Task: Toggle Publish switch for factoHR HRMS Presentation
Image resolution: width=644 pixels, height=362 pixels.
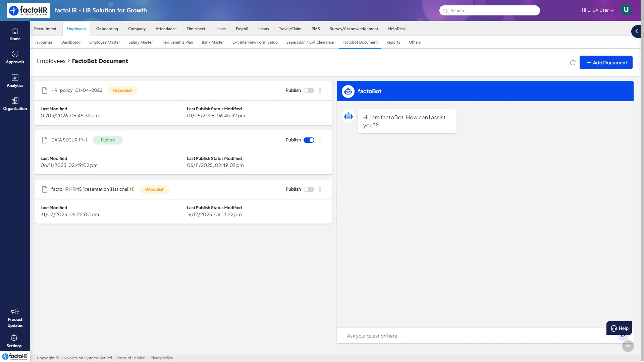Action: pos(309,189)
